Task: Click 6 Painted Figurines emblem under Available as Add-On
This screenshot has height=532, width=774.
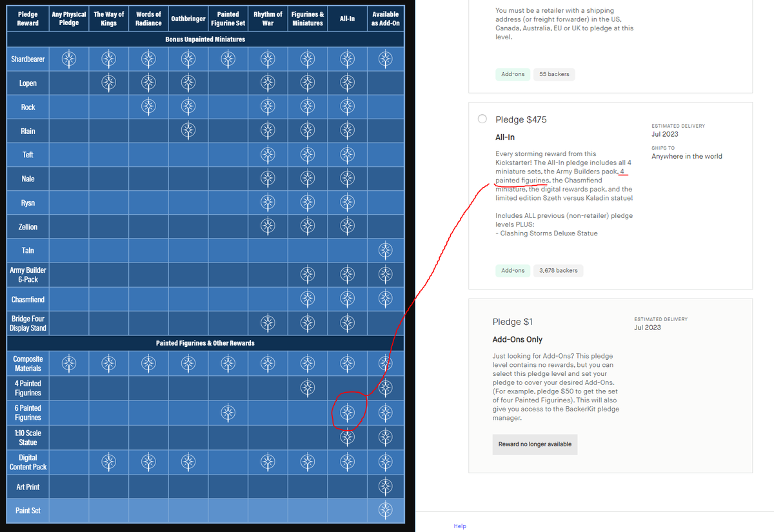Action: tap(385, 412)
